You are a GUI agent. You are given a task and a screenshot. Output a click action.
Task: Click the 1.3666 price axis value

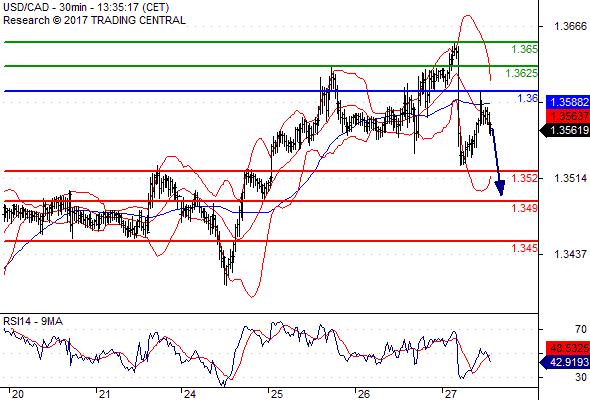coord(570,26)
